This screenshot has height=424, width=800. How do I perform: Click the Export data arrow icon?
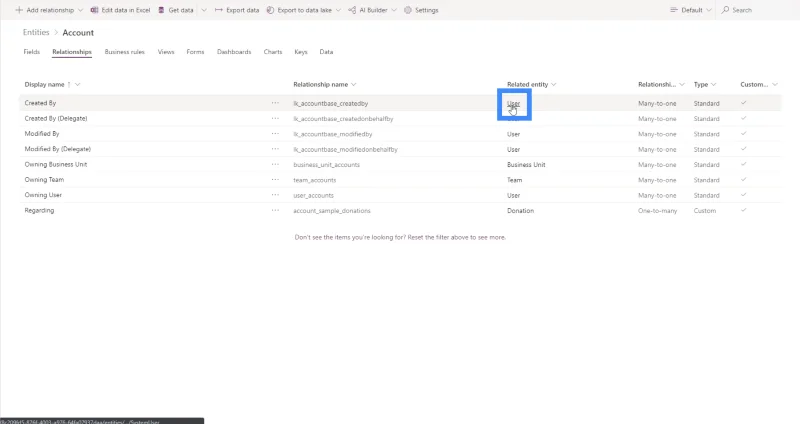tap(218, 10)
